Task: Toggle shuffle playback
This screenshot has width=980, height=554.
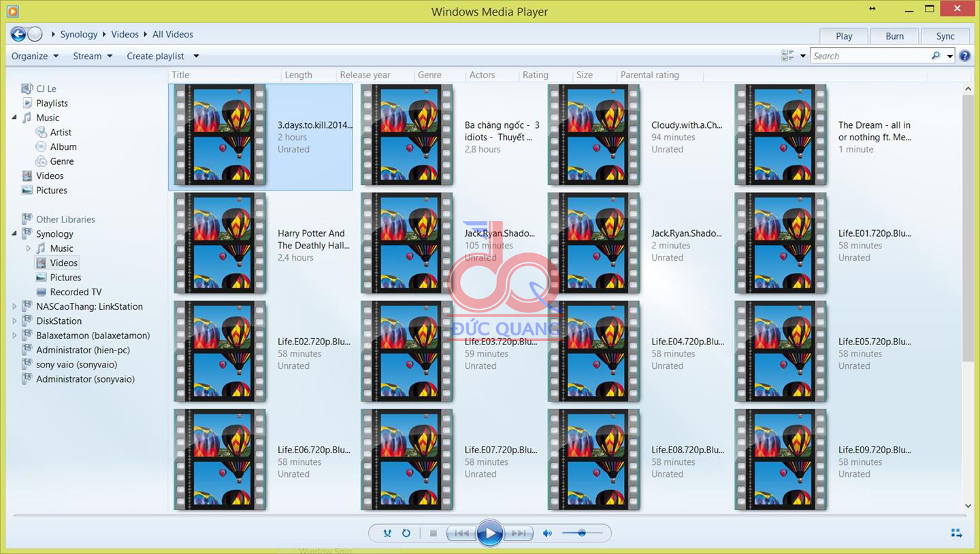Action: [387, 533]
